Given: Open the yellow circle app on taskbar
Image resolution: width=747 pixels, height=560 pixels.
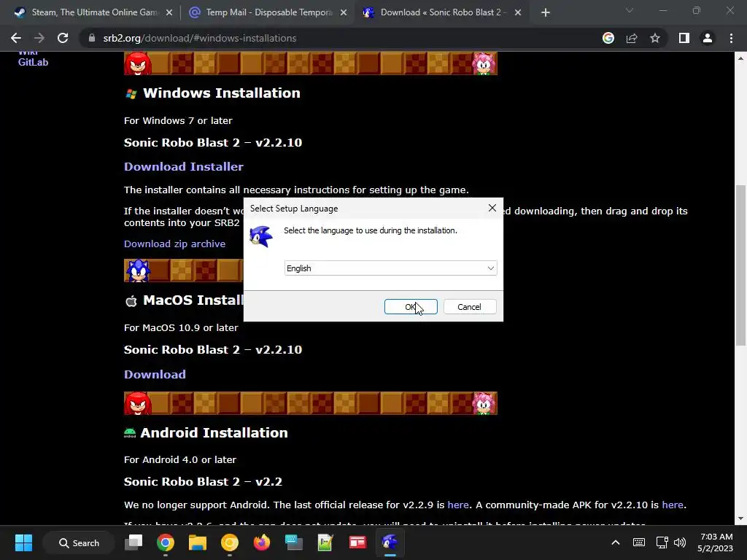Looking at the screenshot, I should 230,542.
